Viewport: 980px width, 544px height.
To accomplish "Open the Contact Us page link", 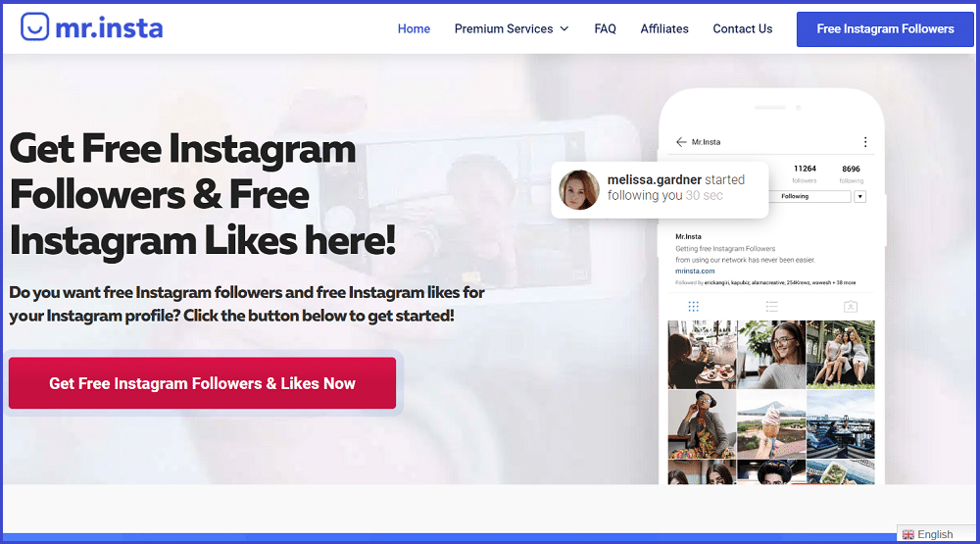I will click(743, 28).
